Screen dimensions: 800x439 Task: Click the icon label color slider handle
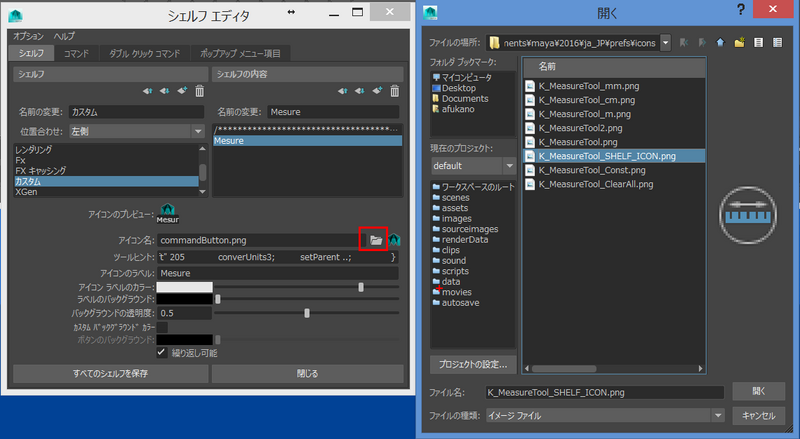click(361, 287)
